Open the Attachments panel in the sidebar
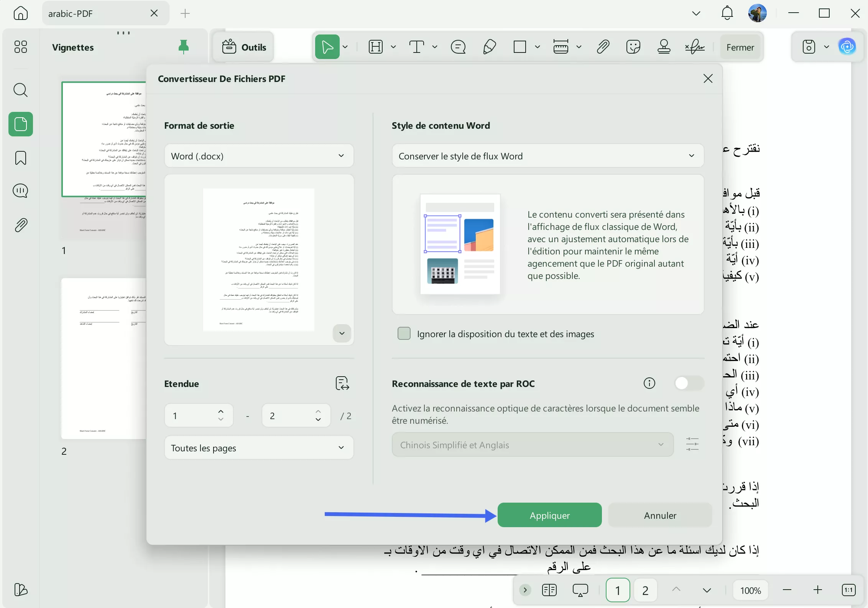This screenshot has height=608, width=868. tap(20, 225)
